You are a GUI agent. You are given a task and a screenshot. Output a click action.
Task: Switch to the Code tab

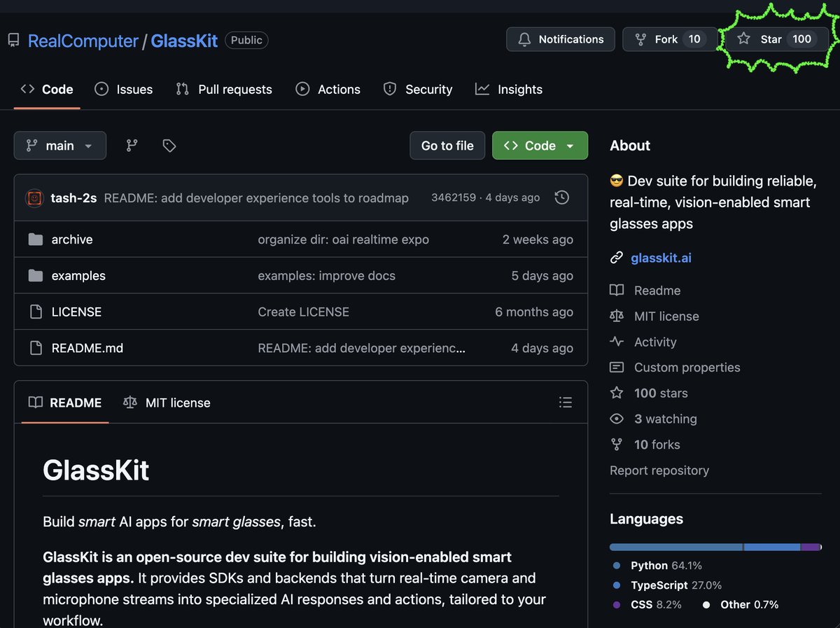click(x=47, y=89)
